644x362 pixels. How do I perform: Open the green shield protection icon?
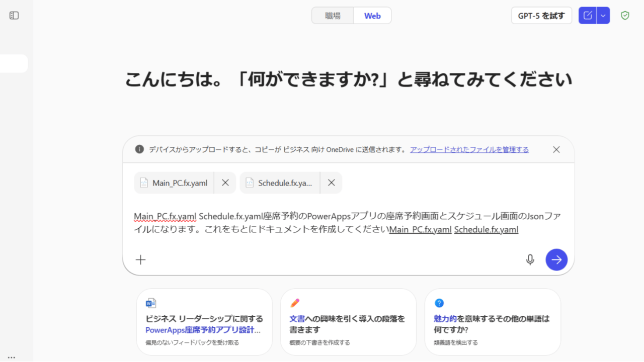tap(625, 16)
